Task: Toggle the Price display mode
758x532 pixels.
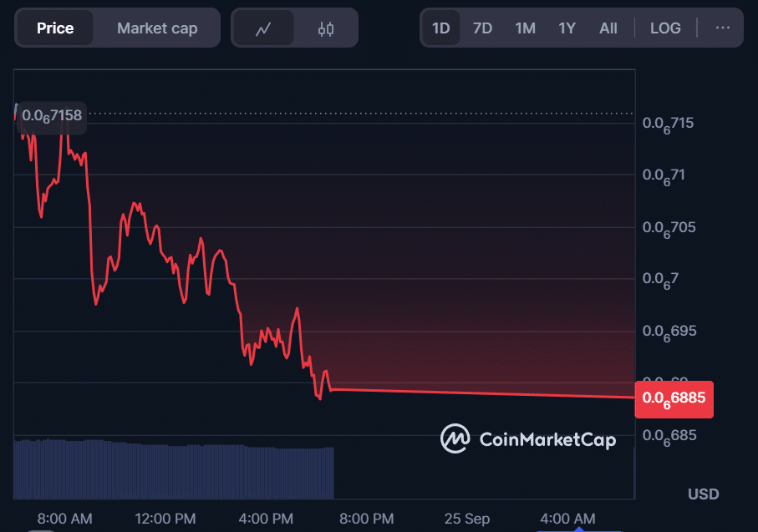Action: coord(54,28)
